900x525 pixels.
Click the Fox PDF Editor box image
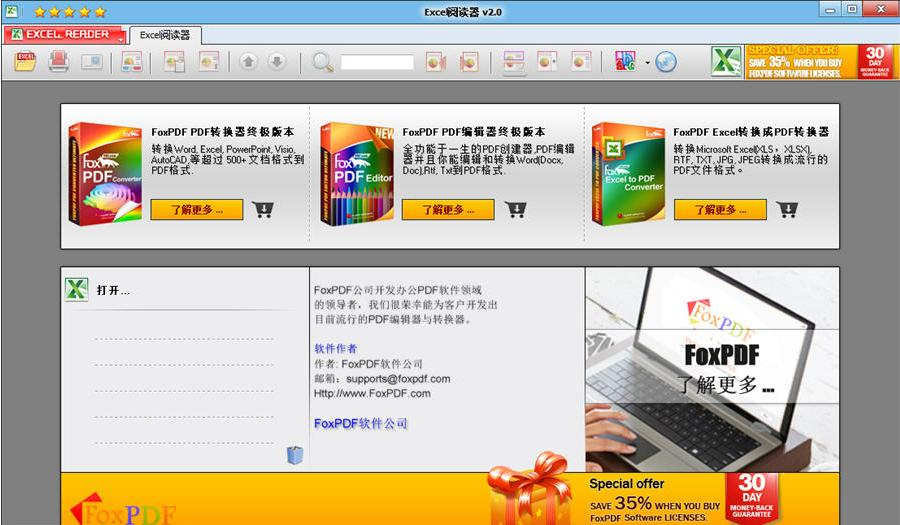[357, 174]
